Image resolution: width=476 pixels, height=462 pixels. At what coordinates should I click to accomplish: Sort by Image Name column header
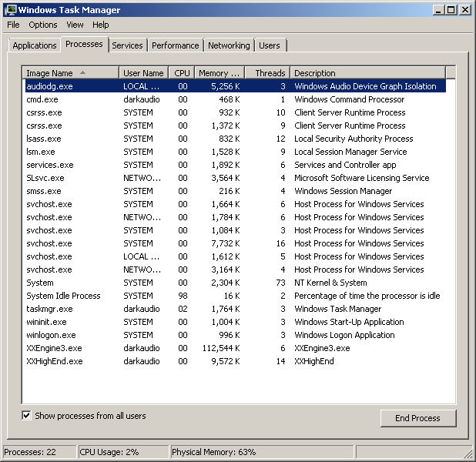70,73
